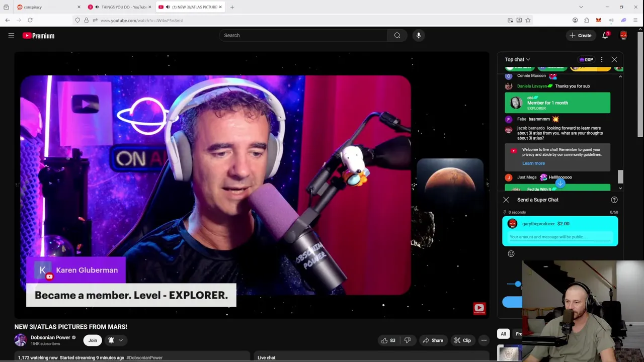Open the 0XP channel points badge
Screen dimensions: 644x362
point(587,59)
